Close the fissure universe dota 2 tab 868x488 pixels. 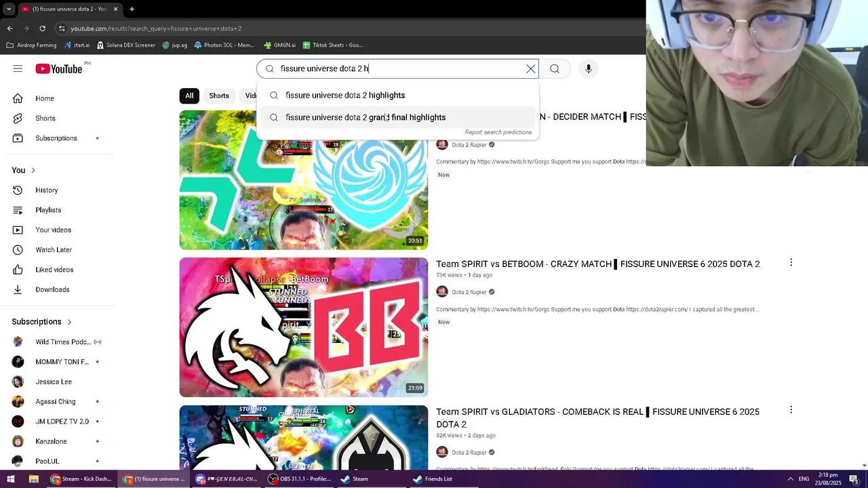click(x=115, y=9)
